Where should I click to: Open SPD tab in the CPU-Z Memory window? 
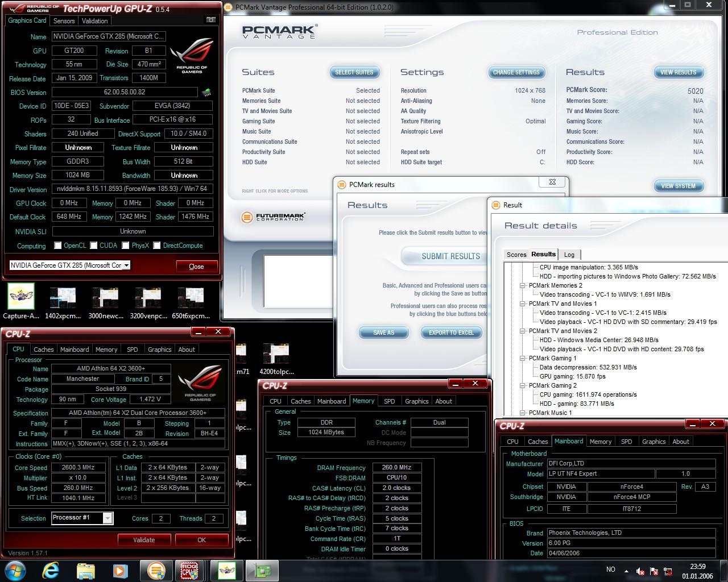389,401
